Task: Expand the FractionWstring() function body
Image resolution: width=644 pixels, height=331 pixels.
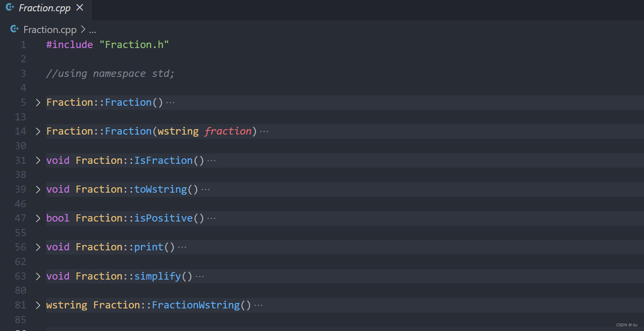Action: (x=38, y=305)
